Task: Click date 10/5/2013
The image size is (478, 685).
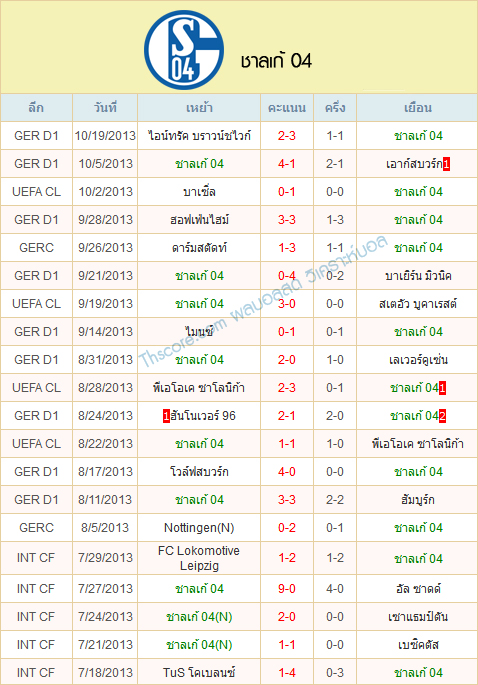Action: [105, 164]
